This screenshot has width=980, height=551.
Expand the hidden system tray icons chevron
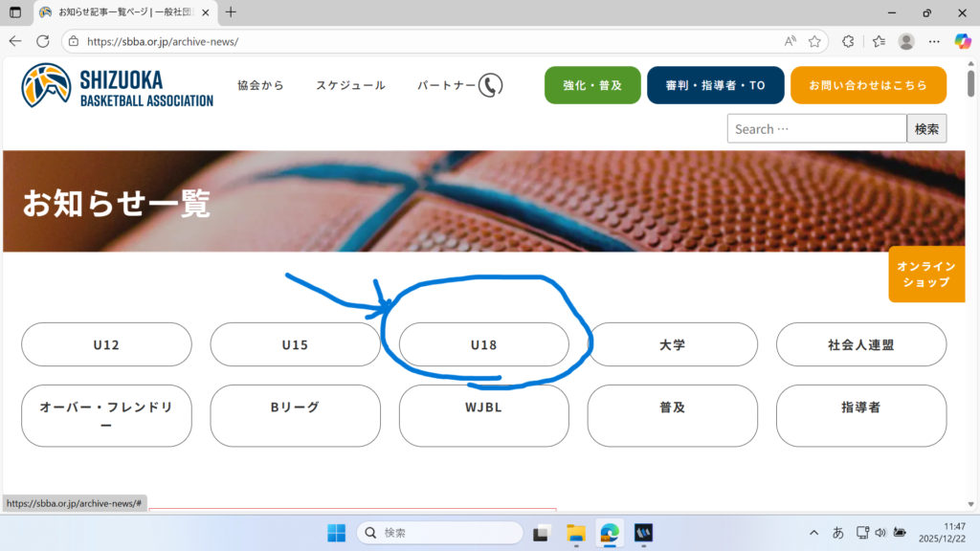[x=814, y=533]
